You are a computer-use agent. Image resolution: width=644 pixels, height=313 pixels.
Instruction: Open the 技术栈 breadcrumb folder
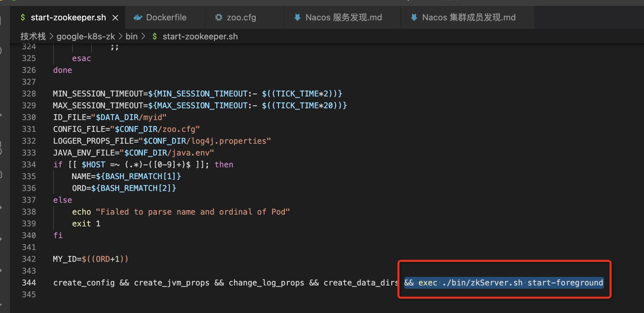pos(33,36)
